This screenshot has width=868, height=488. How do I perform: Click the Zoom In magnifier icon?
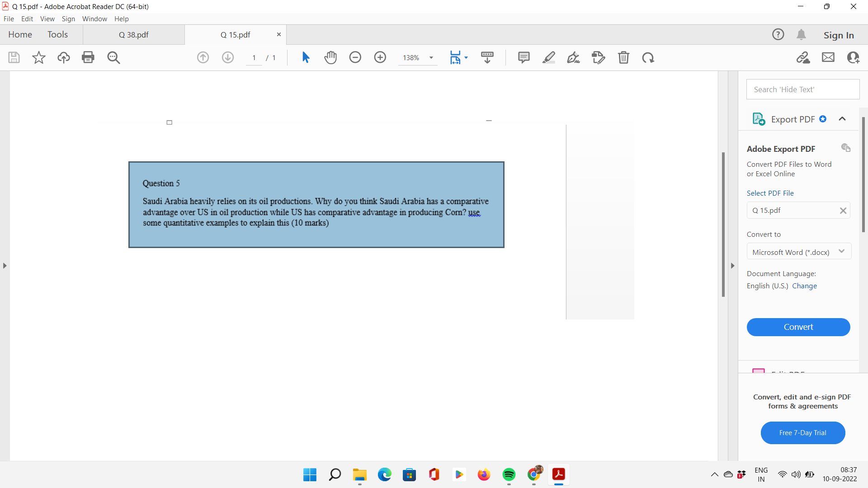click(380, 57)
